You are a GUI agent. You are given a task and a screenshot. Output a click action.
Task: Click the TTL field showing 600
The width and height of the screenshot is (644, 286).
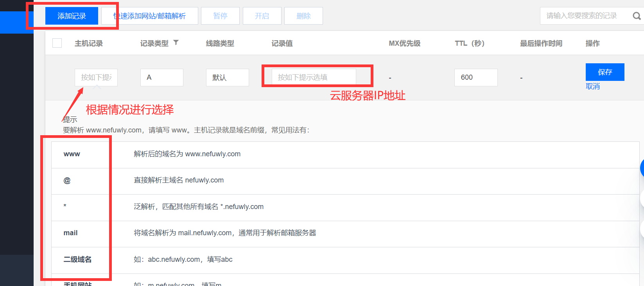tap(476, 77)
